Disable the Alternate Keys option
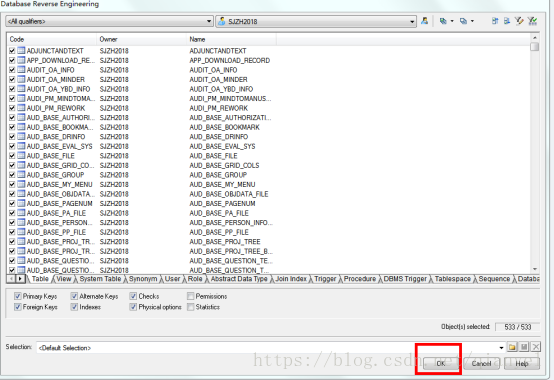The image size is (554, 380). click(x=74, y=296)
